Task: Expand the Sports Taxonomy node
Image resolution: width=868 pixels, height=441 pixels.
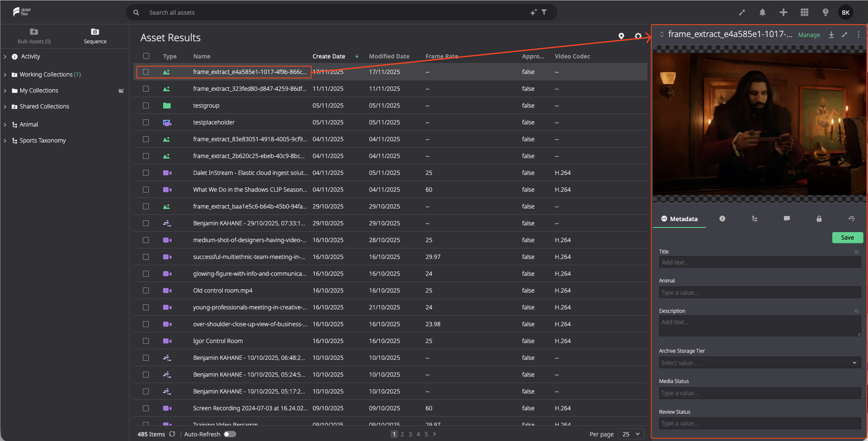Action: (x=5, y=140)
